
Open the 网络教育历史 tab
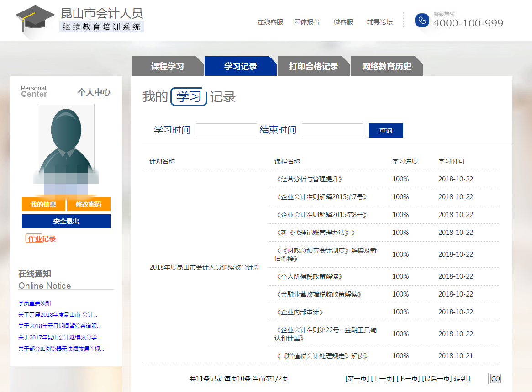386,66
